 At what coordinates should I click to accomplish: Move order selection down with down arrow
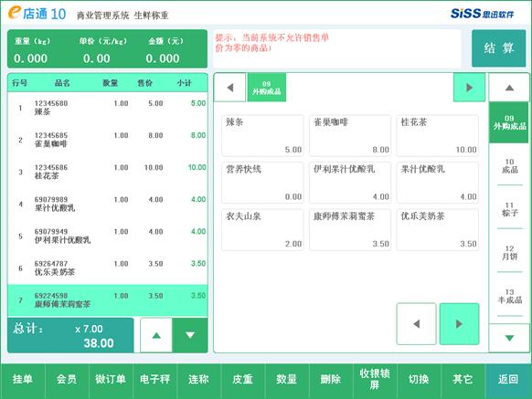point(190,335)
